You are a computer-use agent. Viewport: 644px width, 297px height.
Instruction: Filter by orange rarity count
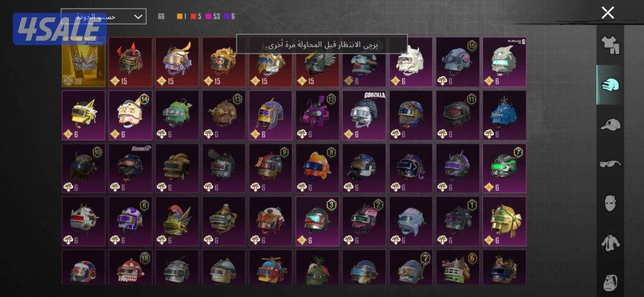tap(182, 17)
